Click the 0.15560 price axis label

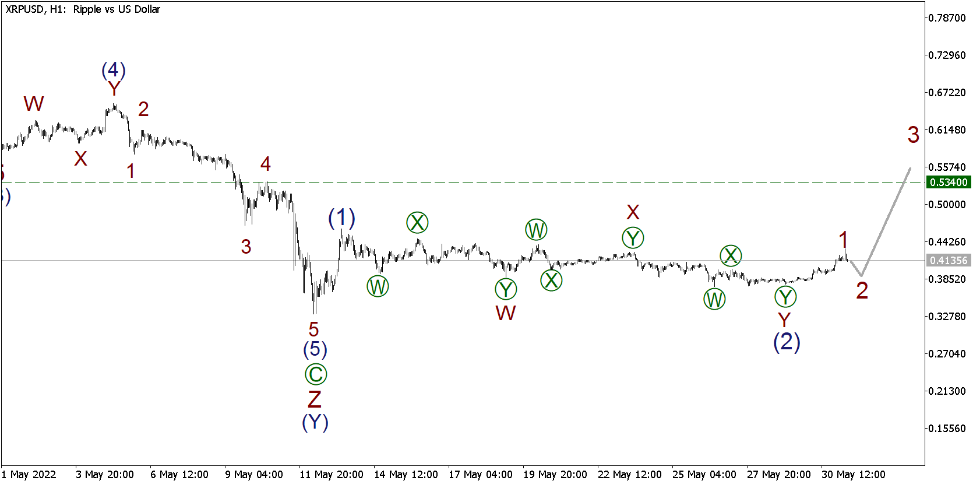tap(947, 429)
